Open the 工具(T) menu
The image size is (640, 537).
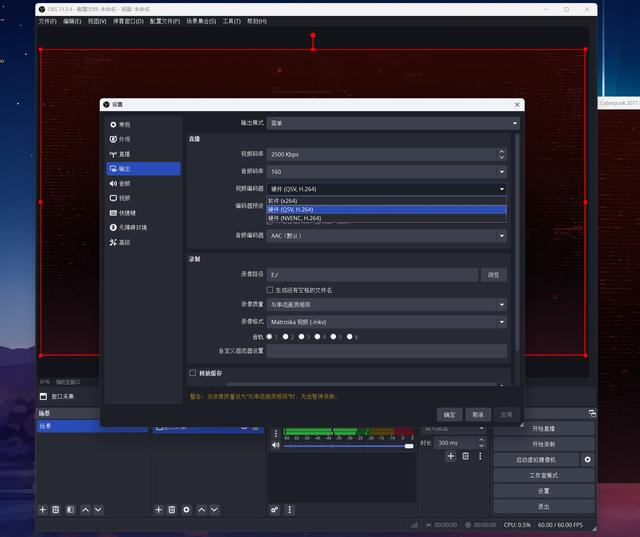231,21
